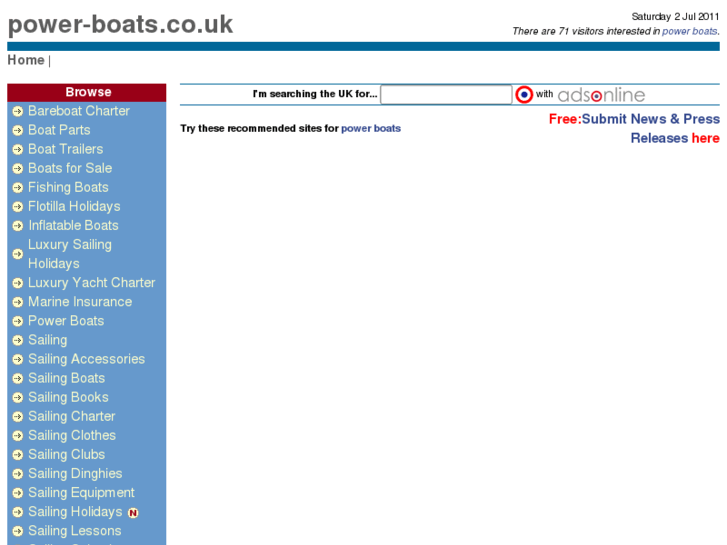Focus the UK search text box

(x=446, y=94)
